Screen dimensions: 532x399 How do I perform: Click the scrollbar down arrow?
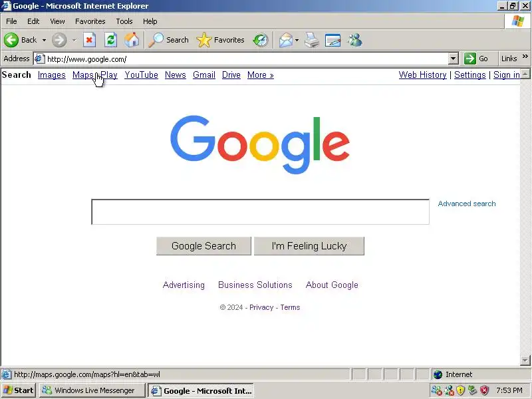525,360
